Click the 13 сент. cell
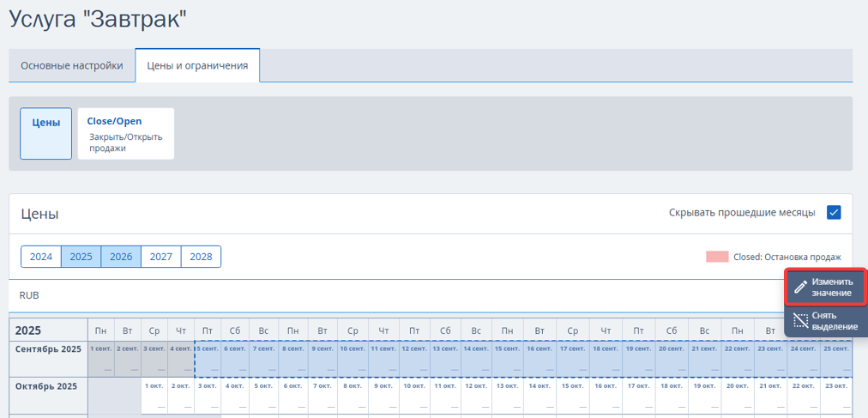The image size is (868, 418). 446,360
